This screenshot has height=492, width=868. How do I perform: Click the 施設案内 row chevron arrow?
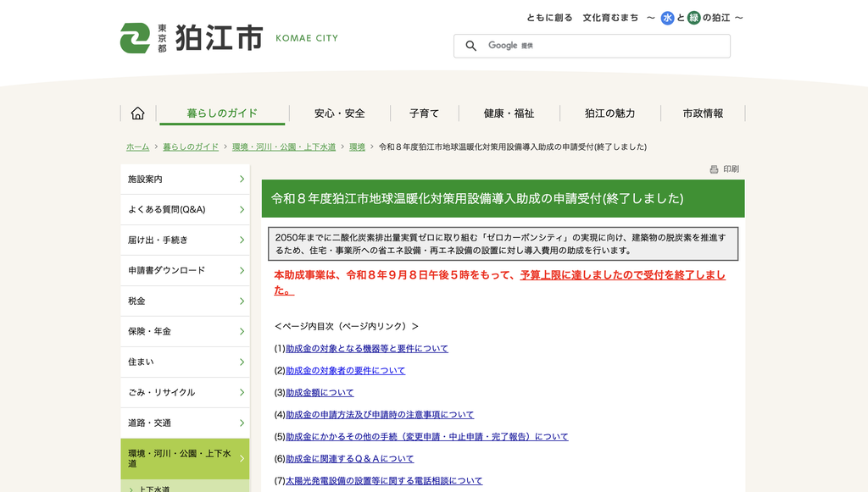[242, 180]
